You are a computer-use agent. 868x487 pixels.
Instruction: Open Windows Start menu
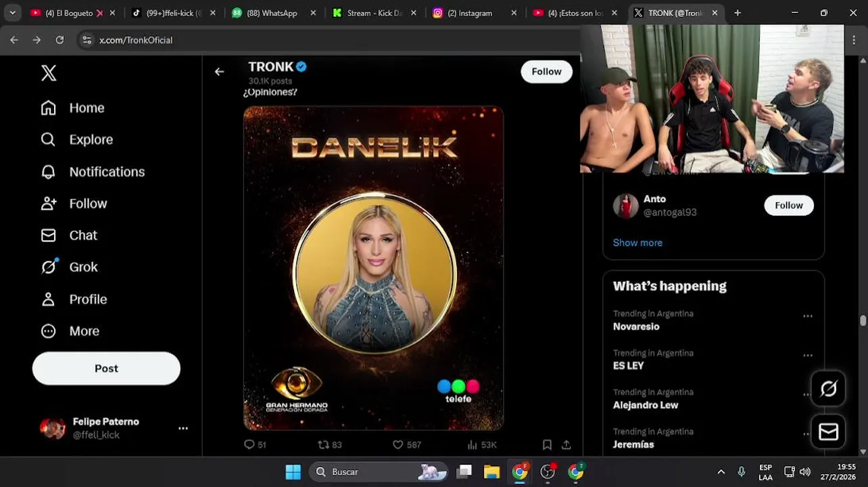[x=293, y=472]
